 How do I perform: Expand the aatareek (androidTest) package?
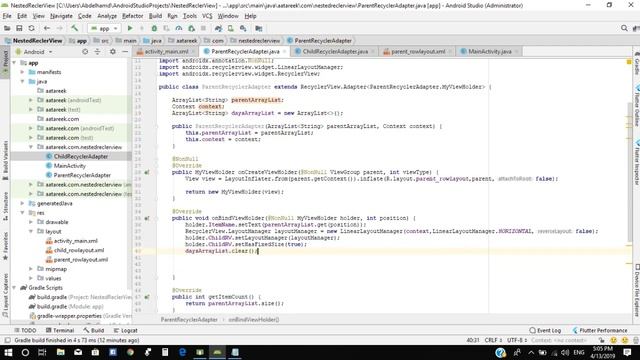31,100
